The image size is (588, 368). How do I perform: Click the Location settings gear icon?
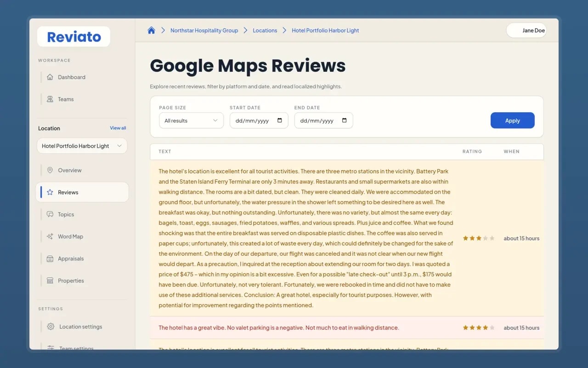(51, 327)
